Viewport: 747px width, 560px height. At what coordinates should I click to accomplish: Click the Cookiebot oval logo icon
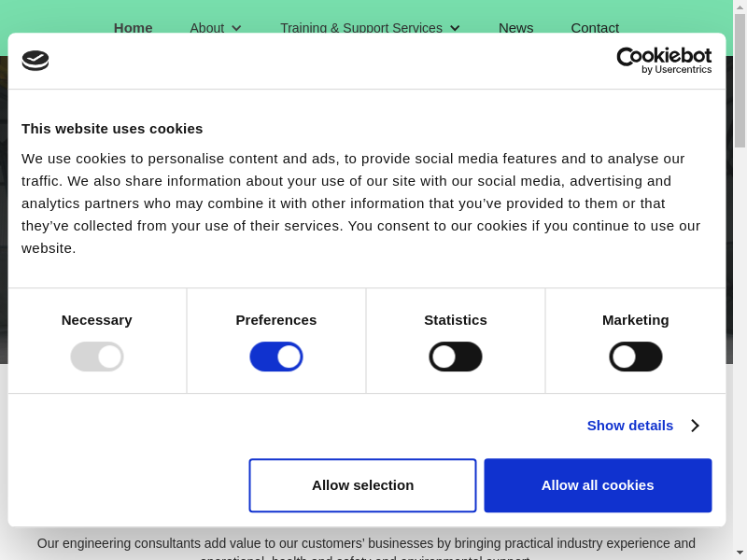[x=35, y=61]
